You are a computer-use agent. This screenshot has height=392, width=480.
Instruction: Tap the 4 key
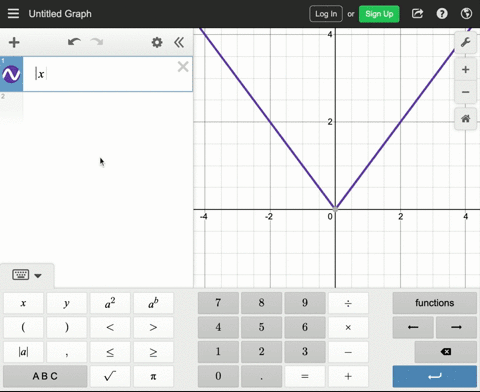coord(218,327)
